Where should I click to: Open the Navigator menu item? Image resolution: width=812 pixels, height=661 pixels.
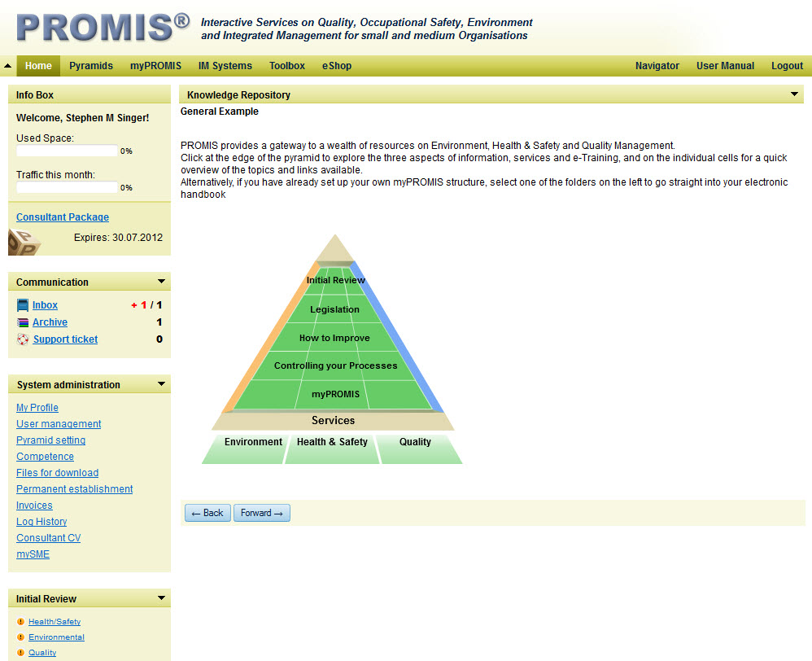pyautogui.click(x=657, y=66)
